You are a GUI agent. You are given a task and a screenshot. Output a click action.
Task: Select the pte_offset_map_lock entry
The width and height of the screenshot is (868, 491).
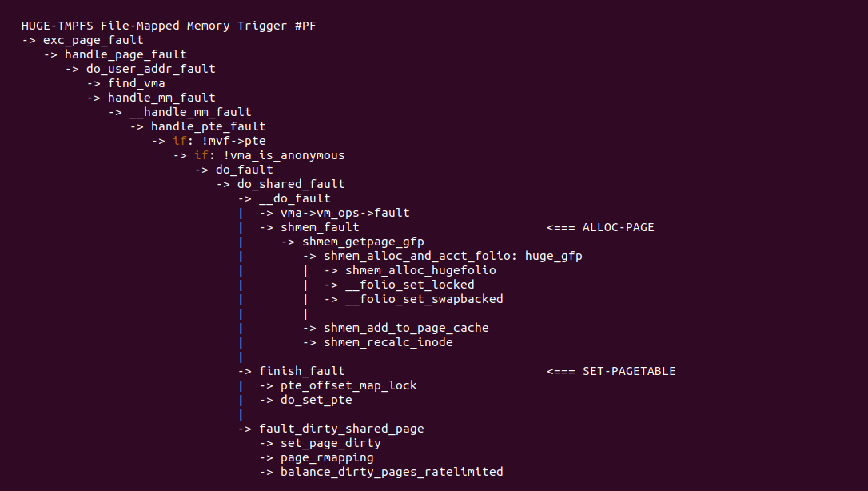click(x=348, y=385)
